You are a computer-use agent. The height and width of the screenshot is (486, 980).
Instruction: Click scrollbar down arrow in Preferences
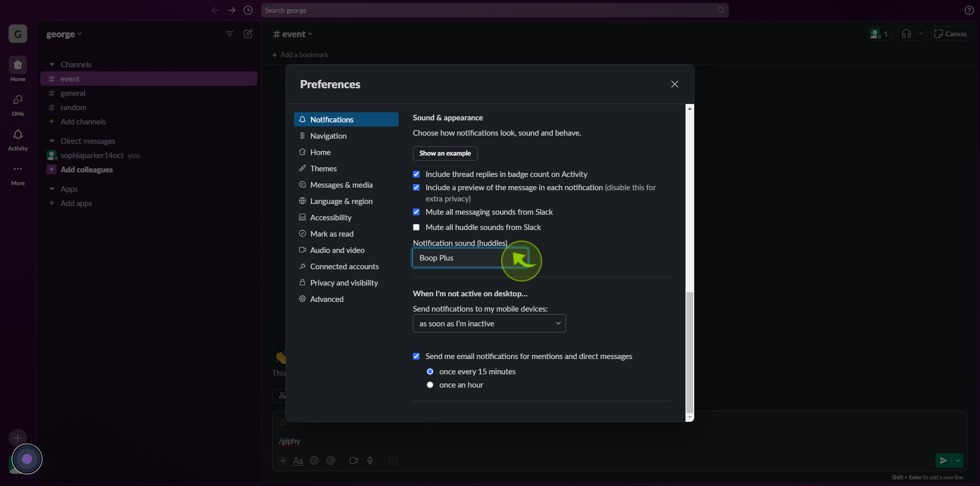(690, 418)
